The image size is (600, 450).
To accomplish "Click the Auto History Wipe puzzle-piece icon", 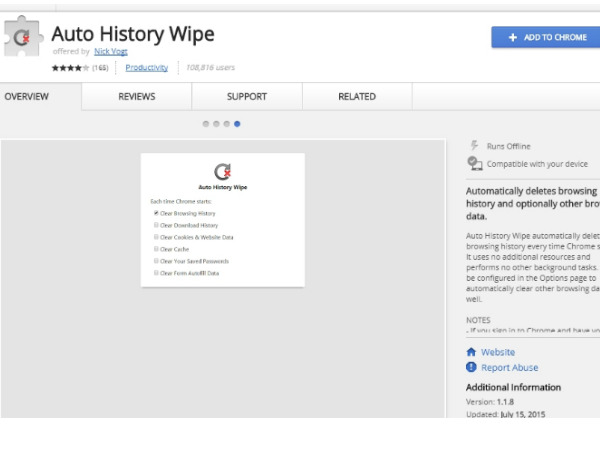I will coord(22,36).
